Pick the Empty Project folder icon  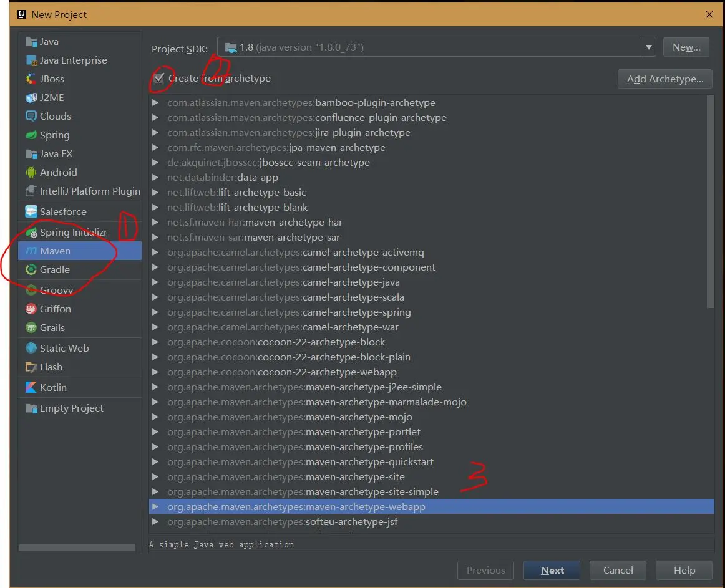(31, 408)
